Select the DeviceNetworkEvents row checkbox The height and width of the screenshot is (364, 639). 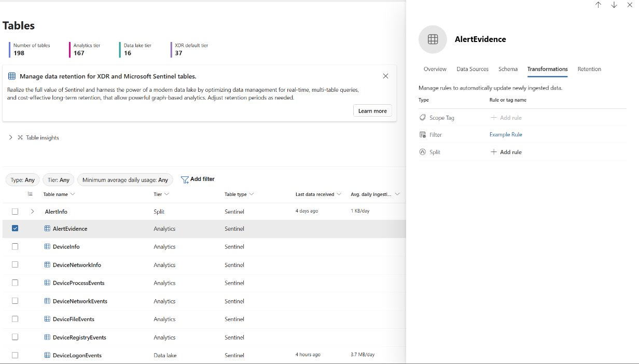(x=15, y=301)
